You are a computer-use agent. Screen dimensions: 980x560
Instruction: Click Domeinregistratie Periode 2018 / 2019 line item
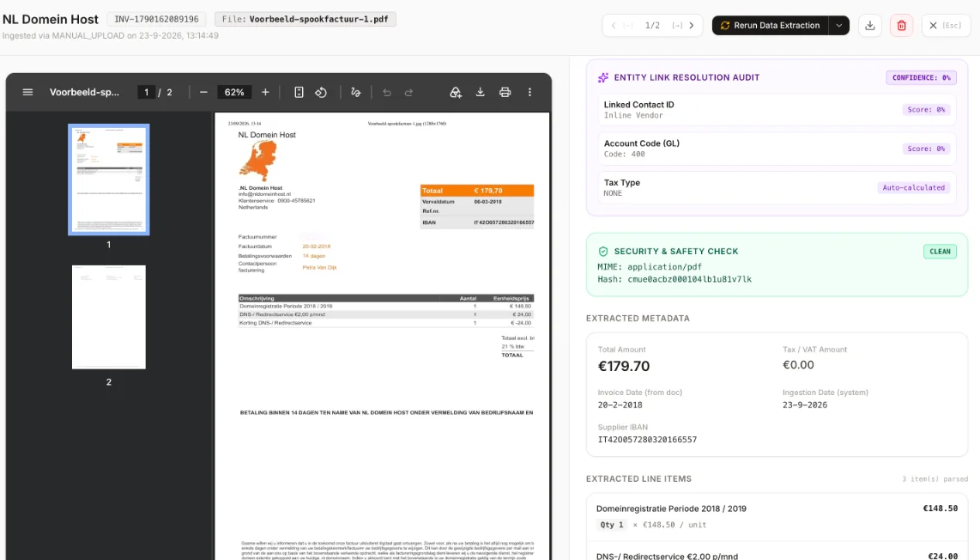[777, 517]
